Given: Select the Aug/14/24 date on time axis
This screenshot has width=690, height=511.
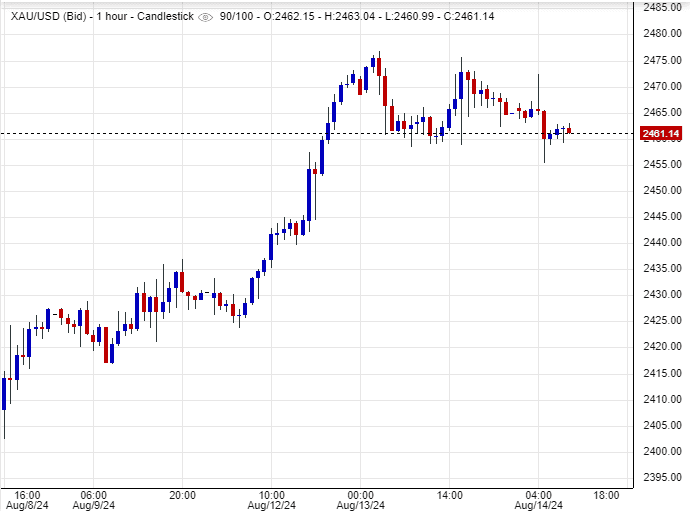Looking at the screenshot, I should click(x=537, y=505).
